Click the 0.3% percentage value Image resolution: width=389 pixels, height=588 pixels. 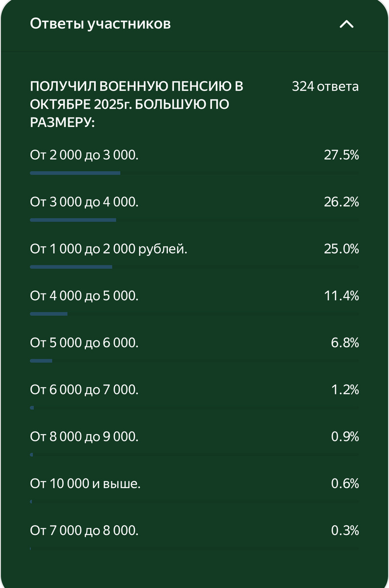345,531
